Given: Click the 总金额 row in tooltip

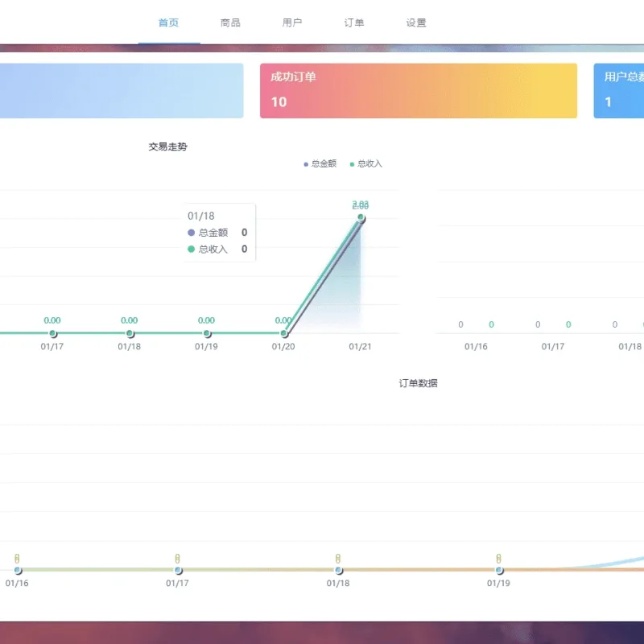Looking at the screenshot, I should (217, 233).
